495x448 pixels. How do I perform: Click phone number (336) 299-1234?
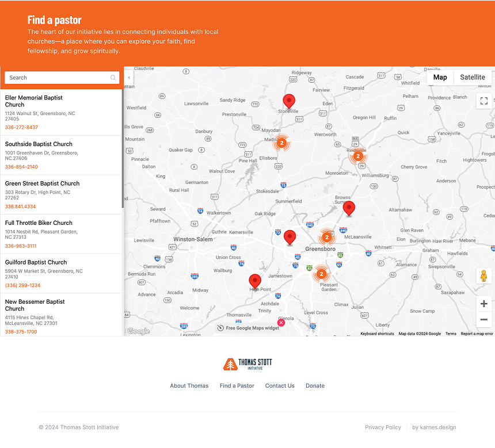(22, 285)
